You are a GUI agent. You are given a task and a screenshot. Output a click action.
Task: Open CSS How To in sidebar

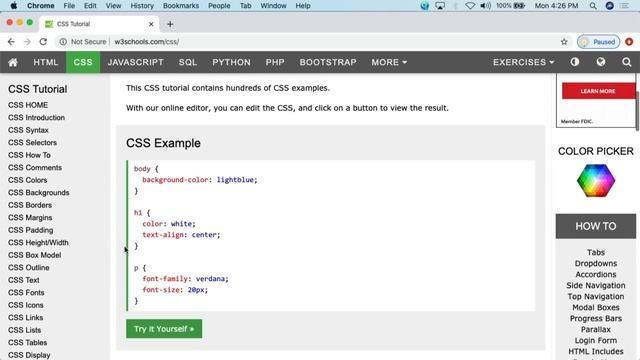tap(29, 155)
